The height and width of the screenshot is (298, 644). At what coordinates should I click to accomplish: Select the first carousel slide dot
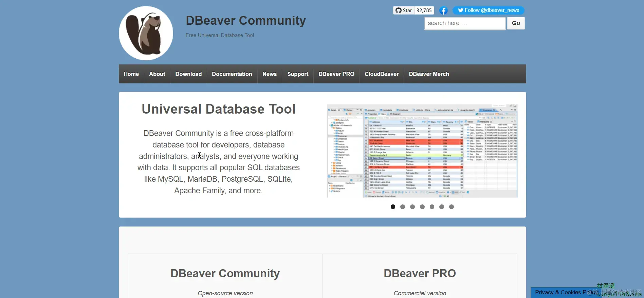(393, 207)
